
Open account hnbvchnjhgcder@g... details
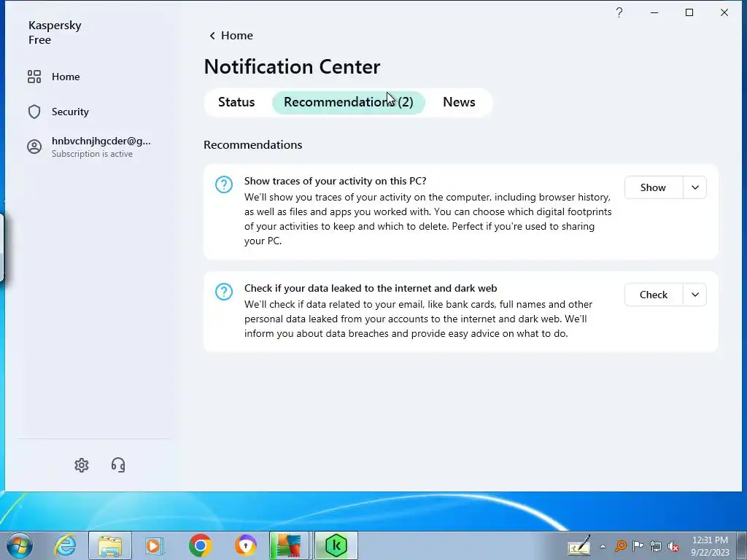pyautogui.click(x=101, y=141)
